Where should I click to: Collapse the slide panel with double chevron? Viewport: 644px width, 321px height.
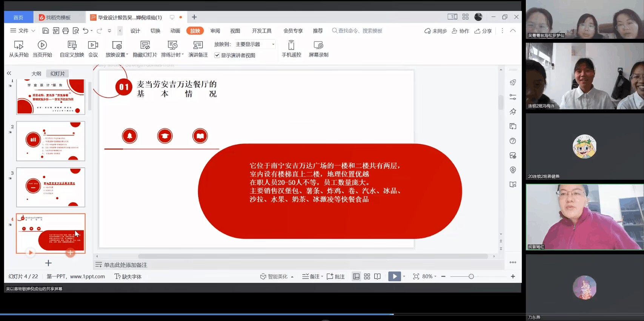pyautogui.click(x=9, y=73)
